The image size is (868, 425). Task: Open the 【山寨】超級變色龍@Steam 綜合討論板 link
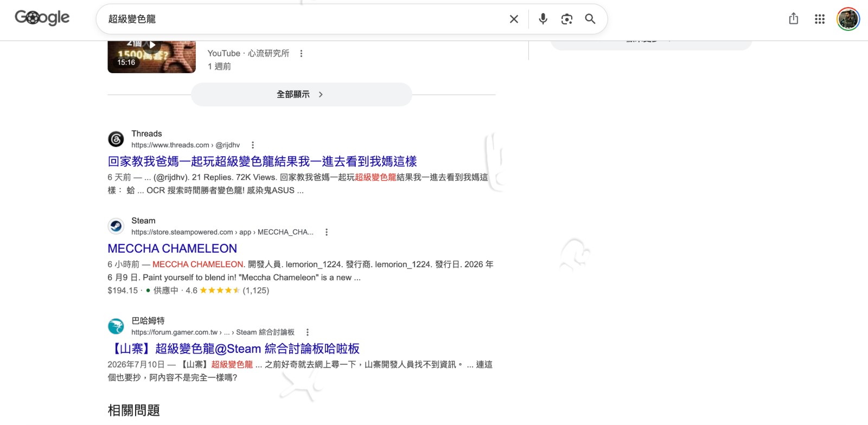(234, 349)
